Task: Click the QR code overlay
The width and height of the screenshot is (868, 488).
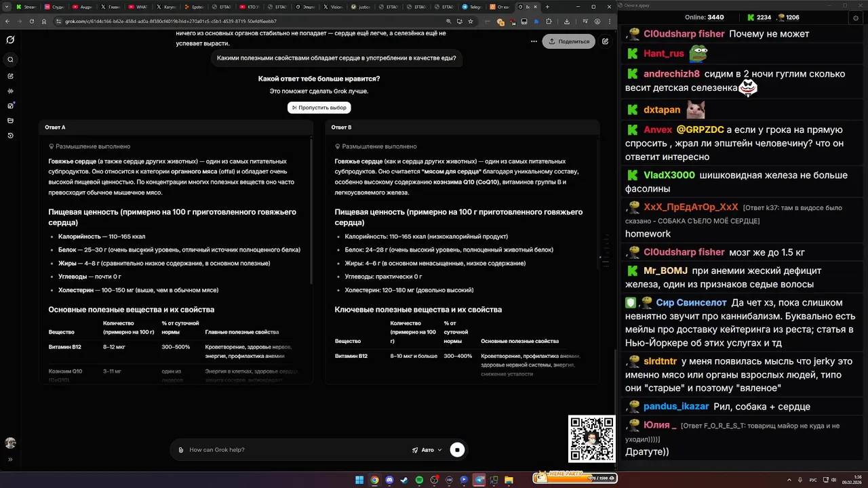Action: click(591, 439)
